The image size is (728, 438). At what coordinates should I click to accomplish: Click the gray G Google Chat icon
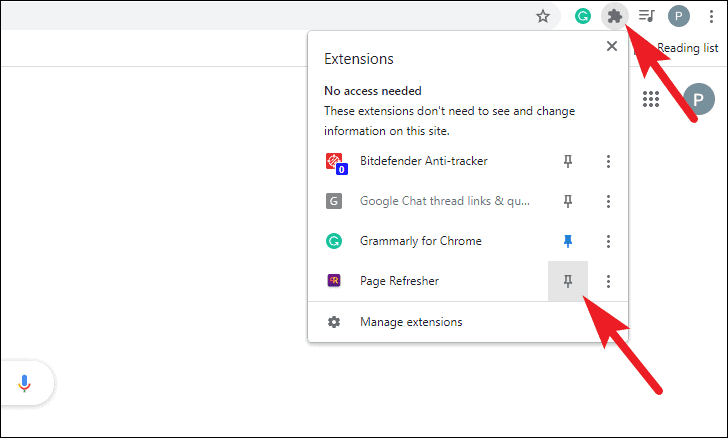coord(334,201)
